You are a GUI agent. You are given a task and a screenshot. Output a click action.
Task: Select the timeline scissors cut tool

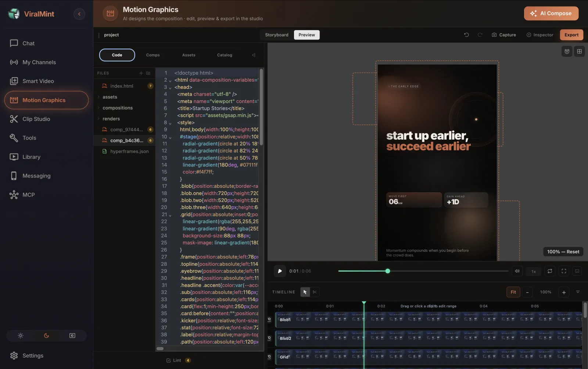tap(315, 292)
